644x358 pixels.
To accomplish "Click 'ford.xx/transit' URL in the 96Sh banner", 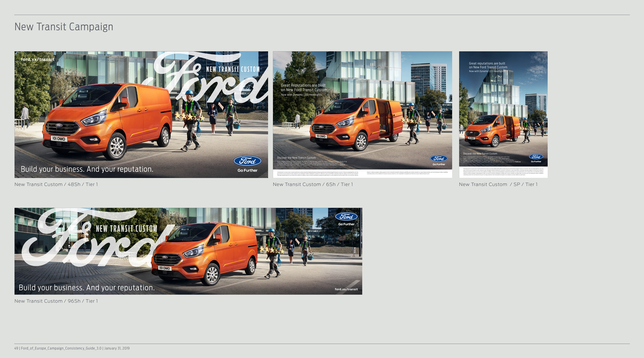I will [x=346, y=289].
